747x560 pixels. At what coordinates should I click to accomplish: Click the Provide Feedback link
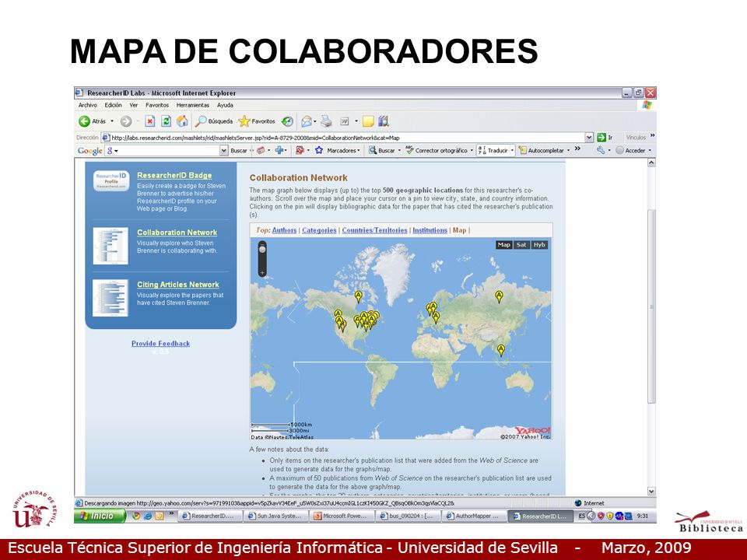click(160, 343)
